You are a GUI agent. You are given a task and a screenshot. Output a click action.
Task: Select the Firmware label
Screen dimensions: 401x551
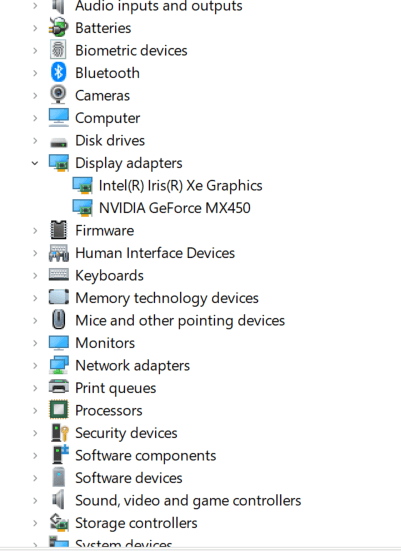coord(105,231)
